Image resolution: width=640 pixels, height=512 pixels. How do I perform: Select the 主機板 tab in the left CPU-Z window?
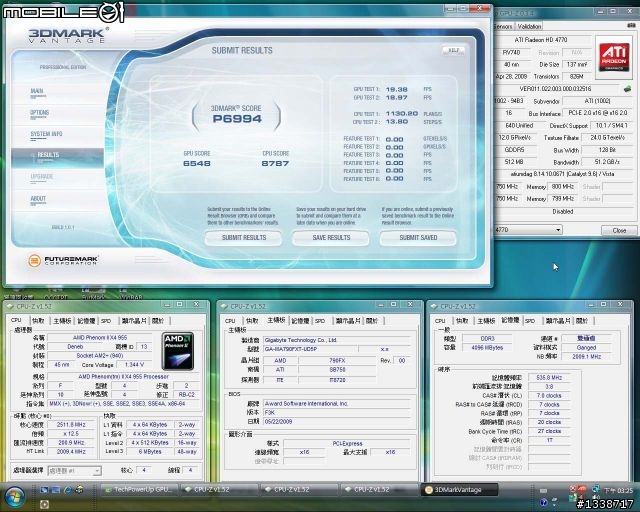click(62, 321)
